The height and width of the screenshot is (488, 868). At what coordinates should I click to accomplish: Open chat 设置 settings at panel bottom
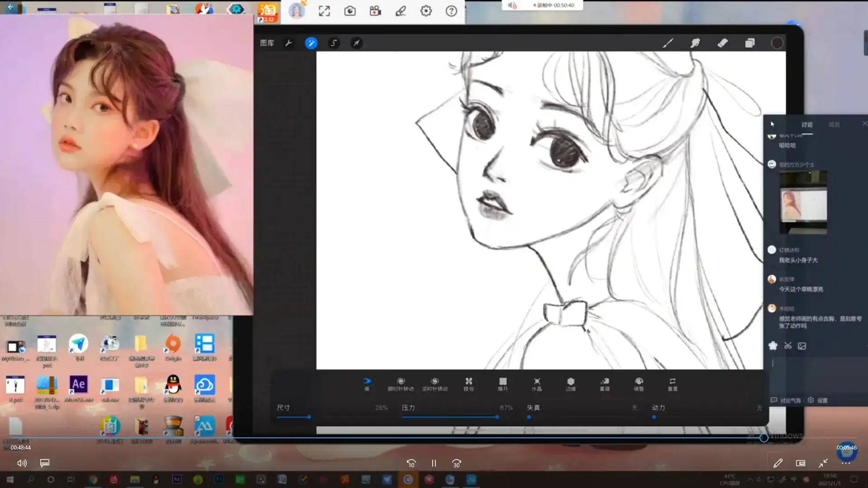818,400
